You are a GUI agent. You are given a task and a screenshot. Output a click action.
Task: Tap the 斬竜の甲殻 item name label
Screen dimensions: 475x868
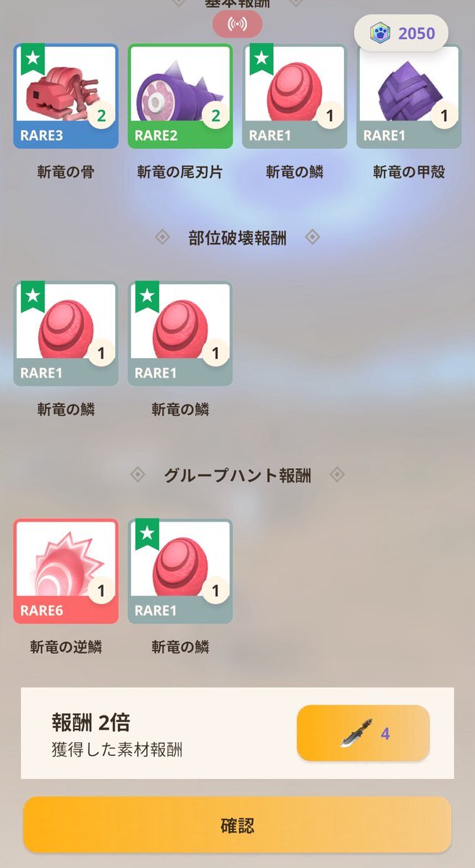point(409,172)
